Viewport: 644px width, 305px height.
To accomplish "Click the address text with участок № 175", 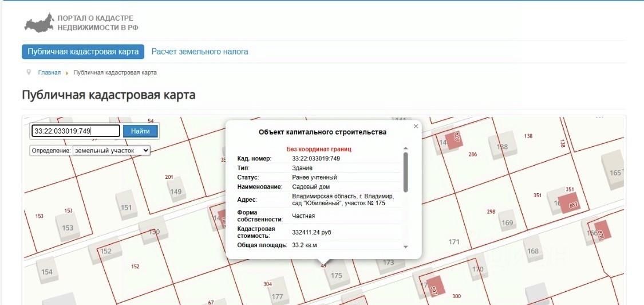I will click(x=343, y=200).
